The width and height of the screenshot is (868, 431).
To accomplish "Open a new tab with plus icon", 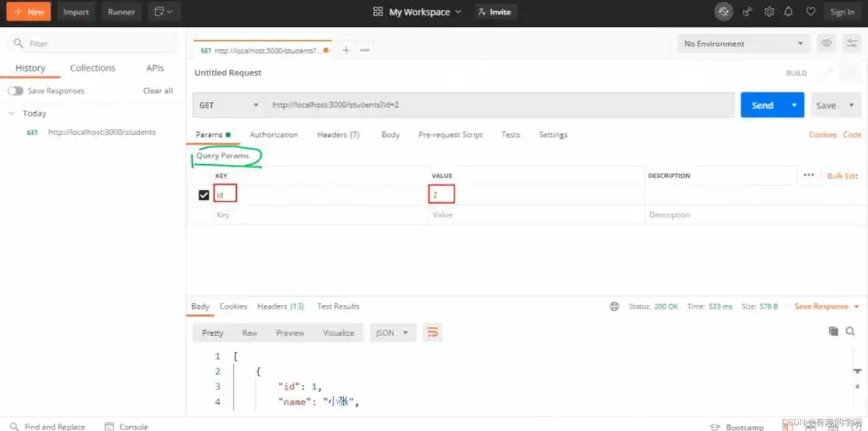I will pyautogui.click(x=346, y=50).
